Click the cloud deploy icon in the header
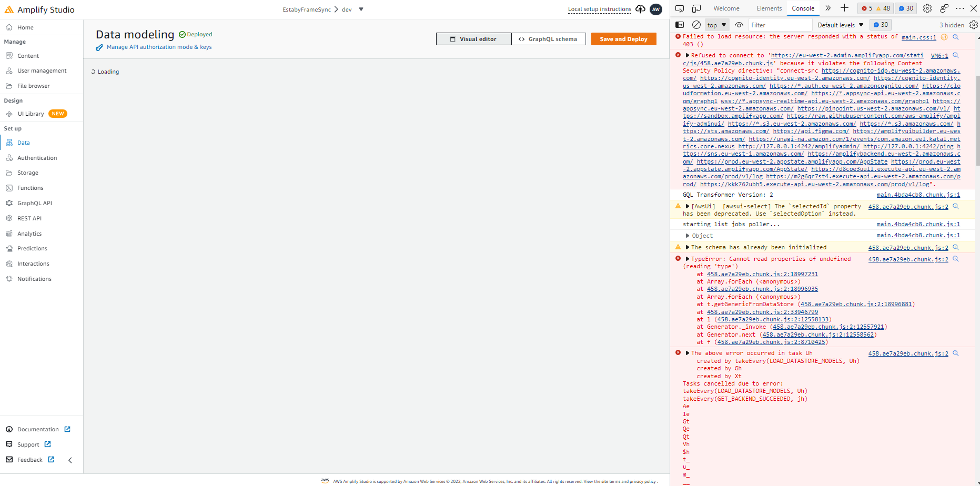The height and width of the screenshot is (486, 980). point(640,9)
